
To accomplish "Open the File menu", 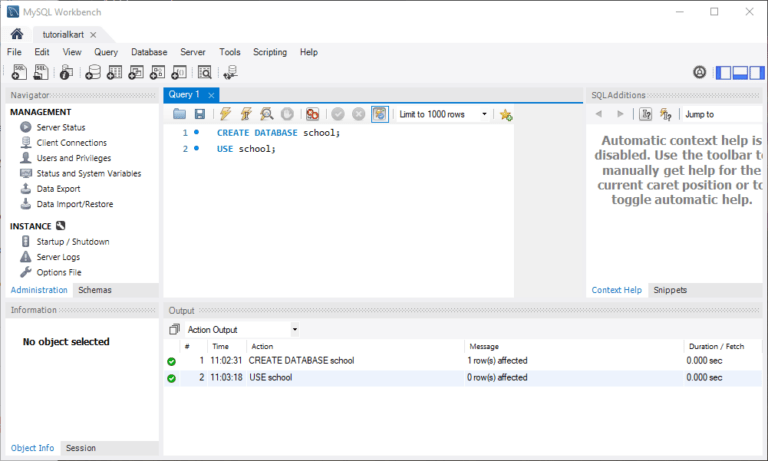I will tap(14, 52).
